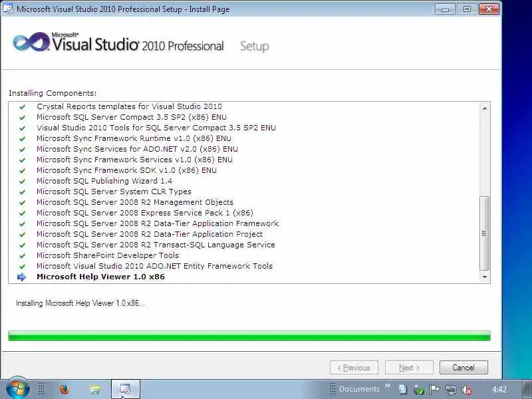Select Microsoft Sync Framework SDK v1.0 (x86) ENU text
The height and width of the screenshot is (399, 532).
coord(126,170)
